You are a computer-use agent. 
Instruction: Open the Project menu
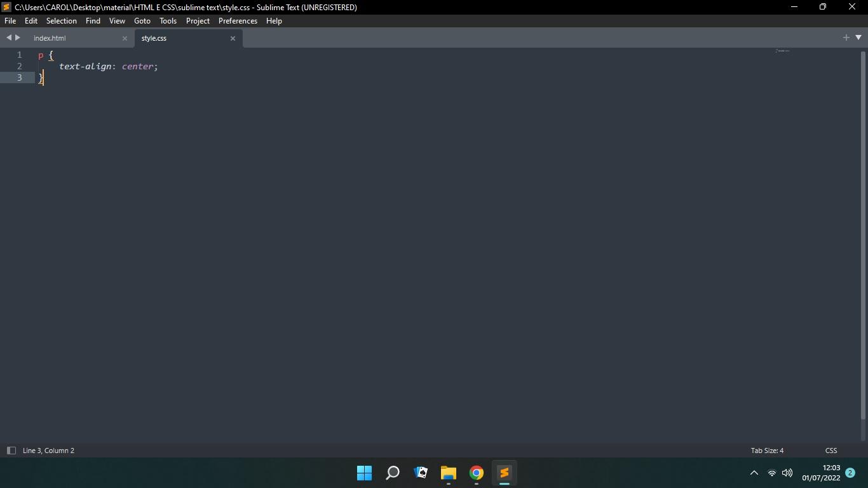click(198, 21)
